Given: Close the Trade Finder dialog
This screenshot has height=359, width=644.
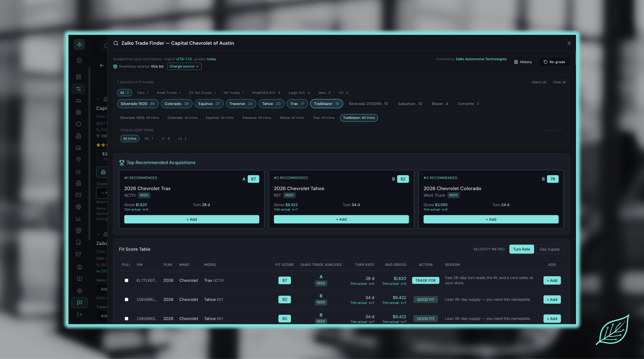Looking at the screenshot, I should [569, 43].
